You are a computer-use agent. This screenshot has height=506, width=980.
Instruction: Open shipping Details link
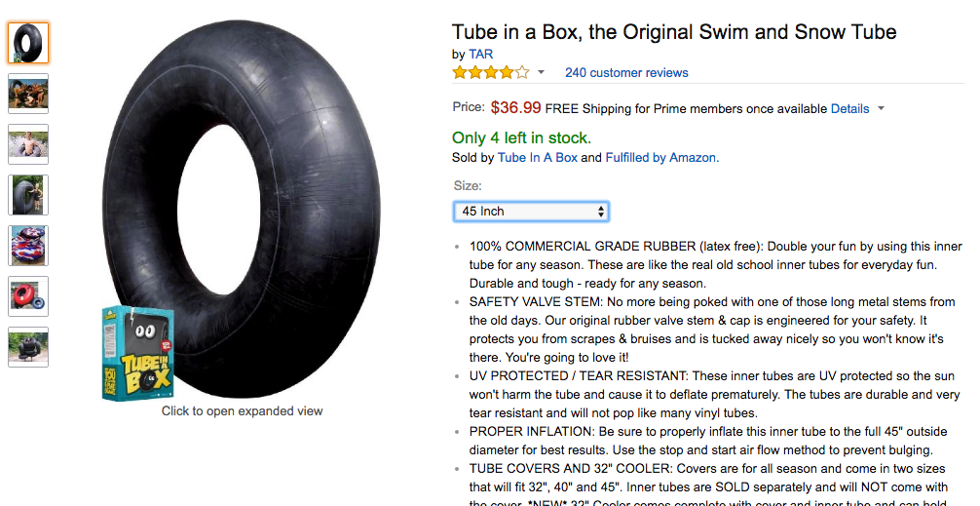pos(850,109)
